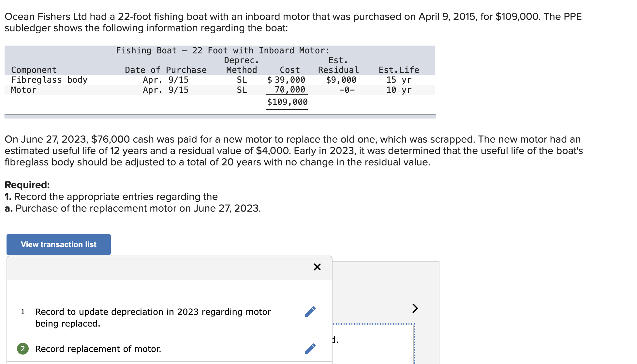Click the Date of Purchase column header
Viewport: 637px width, 364px height.
(x=166, y=70)
